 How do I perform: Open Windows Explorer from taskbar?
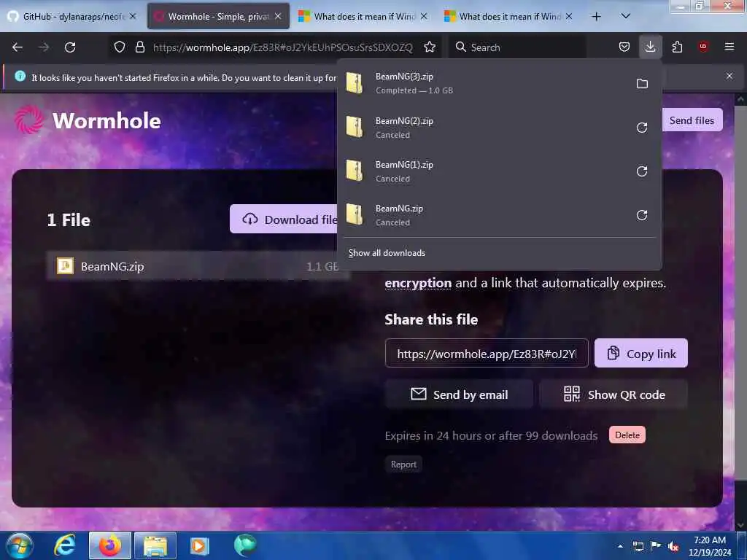155,545
